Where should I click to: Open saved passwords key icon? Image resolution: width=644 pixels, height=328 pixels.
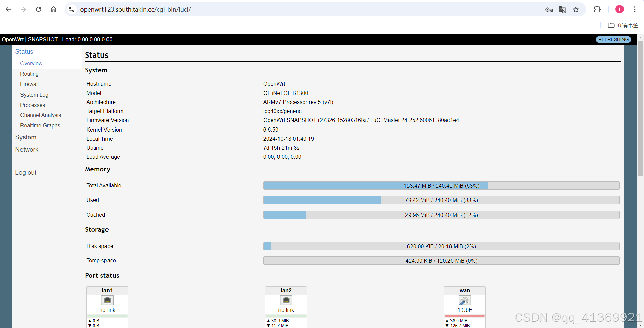549,10
